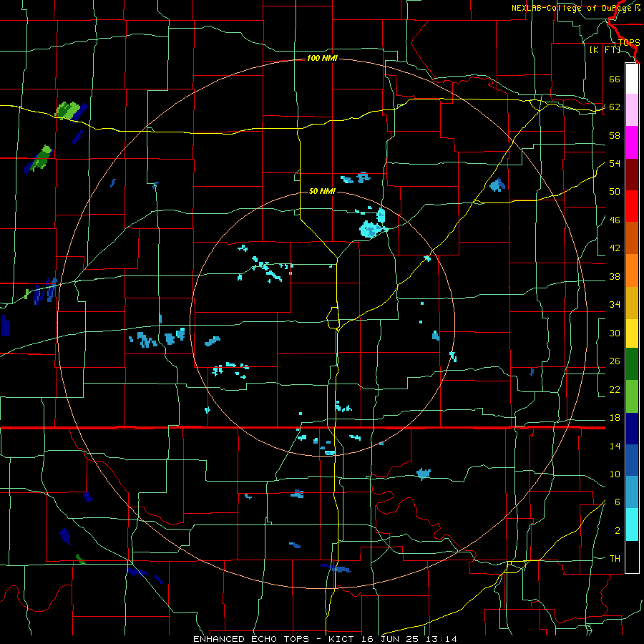Click the yellow legend swatch
644x644 pixels.
[x=632, y=333]
